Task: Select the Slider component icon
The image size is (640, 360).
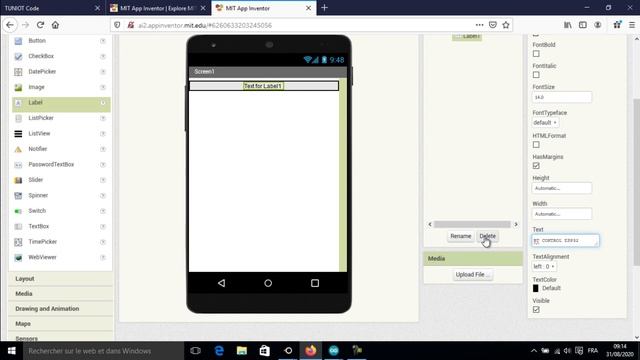Action: pyautogui.click(x=18, y=180)
